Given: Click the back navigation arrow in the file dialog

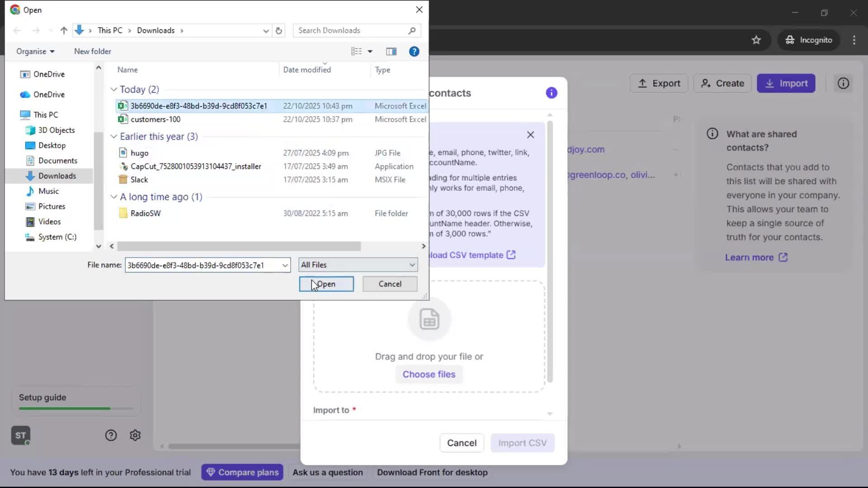Looking at the screenshot, I should coord(17,30).
